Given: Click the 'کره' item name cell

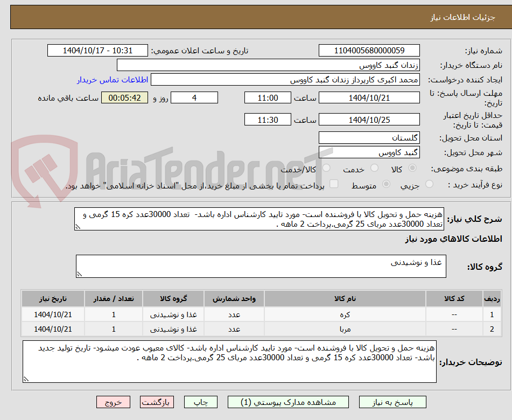Looking at the screenshot, I should click(x=345, y=314).
